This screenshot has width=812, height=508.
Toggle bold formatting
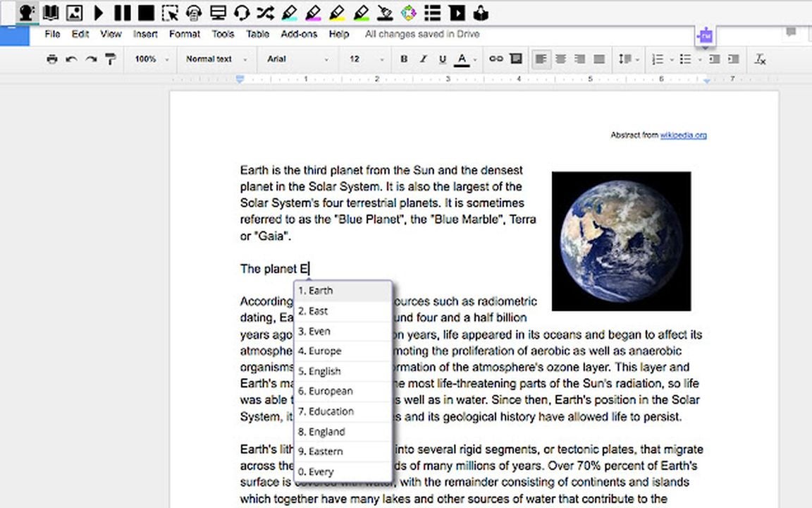tap(403, 59)
